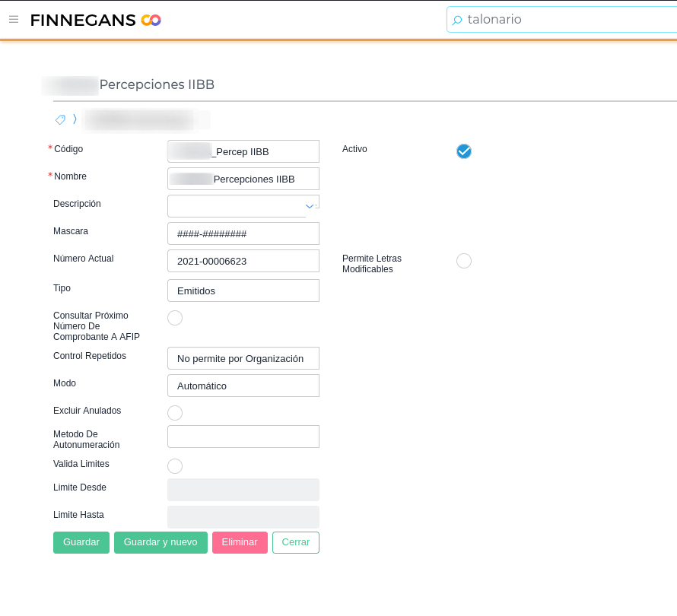This screenshot has height=616, width=677.
Task: Open the Tipo dropdown showing Emitidos
Action: tap(243, 291)
